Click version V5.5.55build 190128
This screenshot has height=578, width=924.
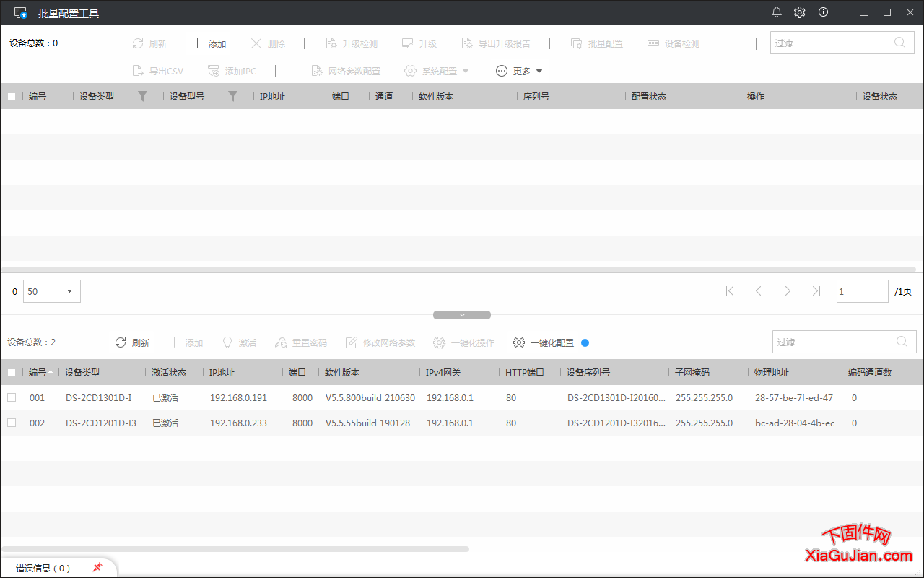[367, 423]
